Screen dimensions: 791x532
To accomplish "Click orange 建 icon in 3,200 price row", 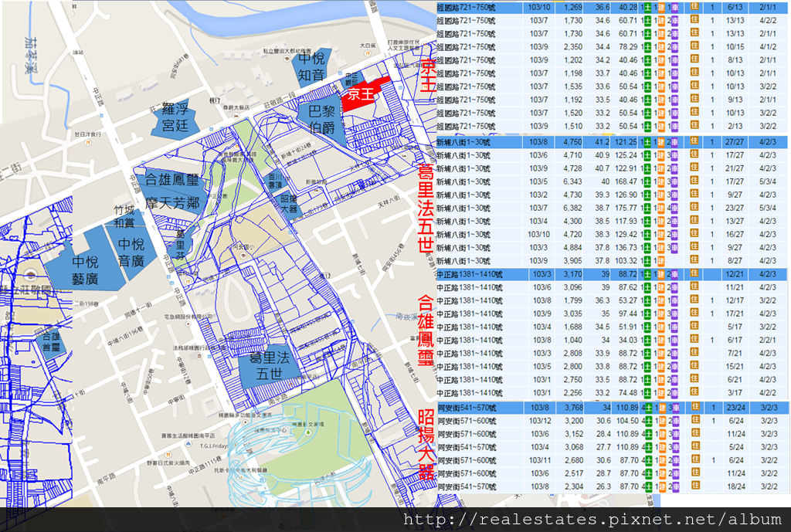I will (662, 421).
